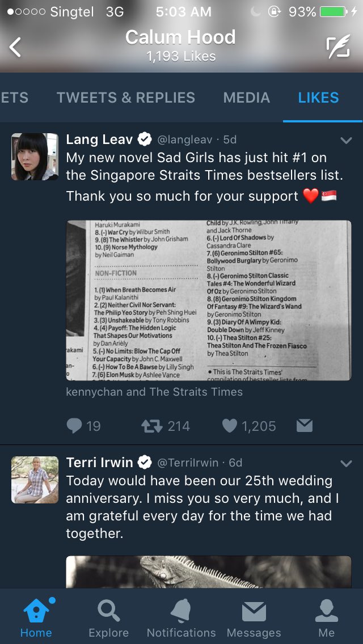Go to Home in bottom bar
This screenshot has width=363, height=644.
36,611
